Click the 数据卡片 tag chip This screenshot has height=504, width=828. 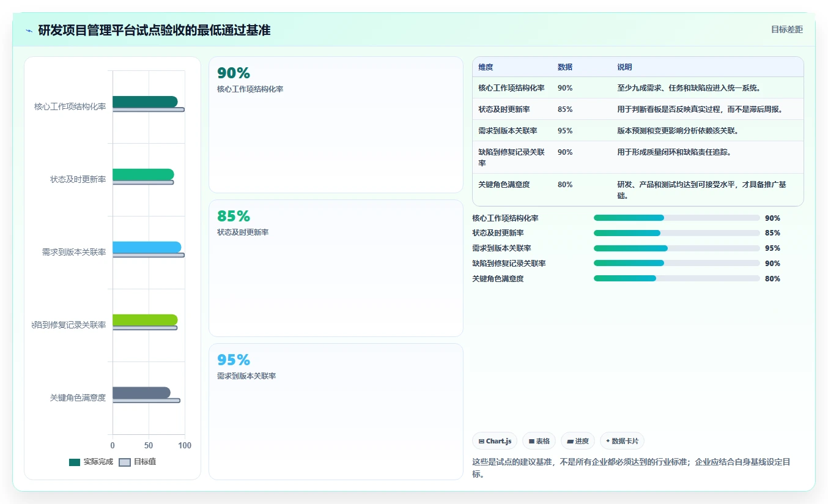tap(622, 441)
